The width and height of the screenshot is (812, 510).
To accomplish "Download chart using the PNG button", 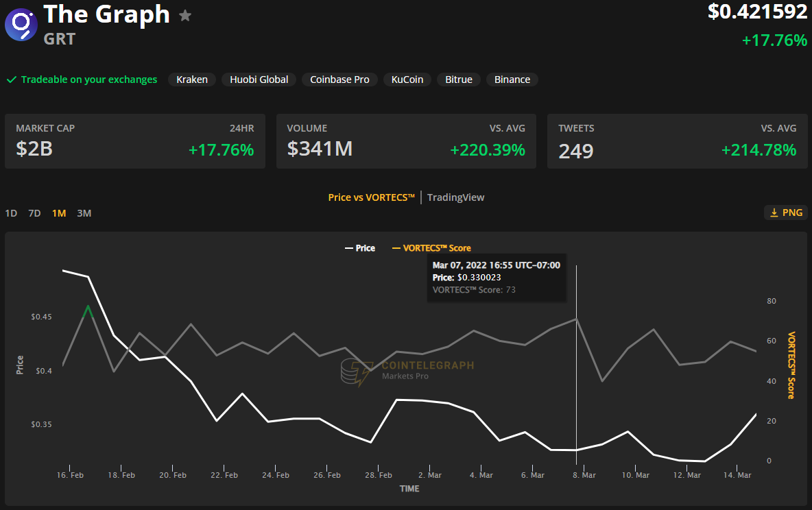I will 785,212.
